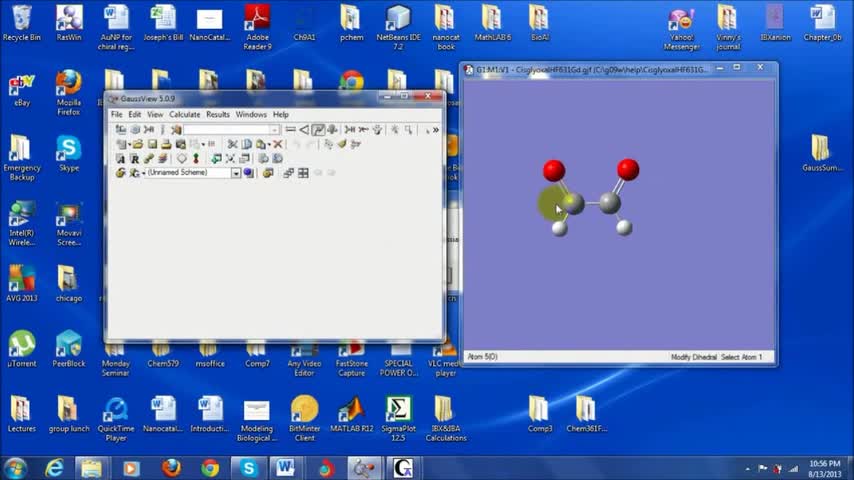This screenshot has height=480, width=854.
Task: Select the Yahoo! Messenger desktop shortcut
Action: tap(681, 28)
